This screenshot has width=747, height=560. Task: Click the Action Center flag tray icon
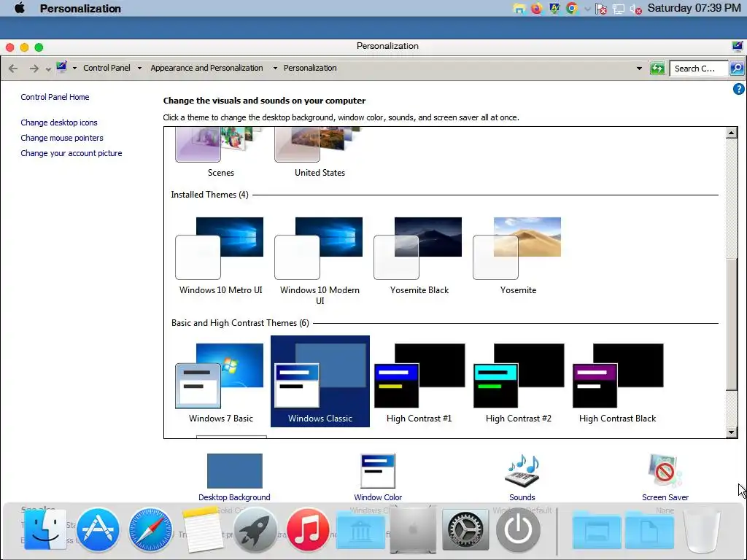[x=601, y=9]
